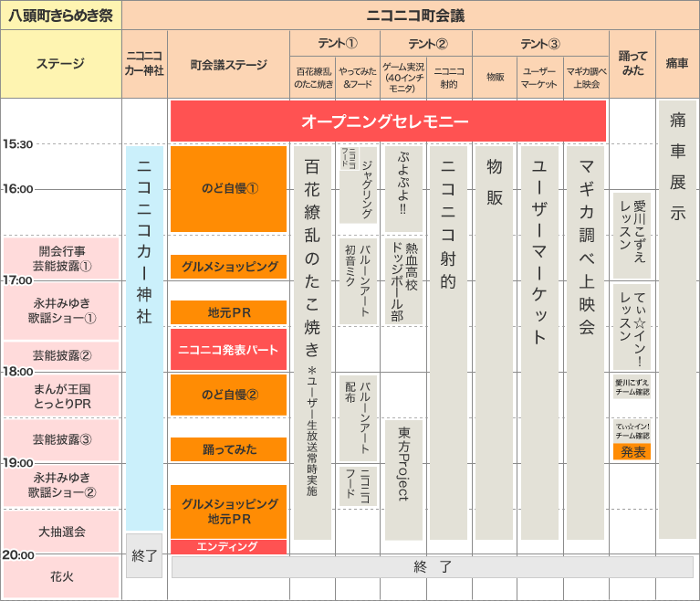Click the 20:00 time label
The image size is (700, 601).
point(18,555)
